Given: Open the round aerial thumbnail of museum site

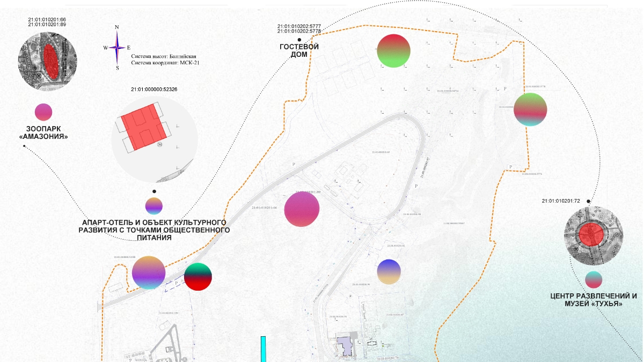Looking at the screenshot, I should click(x=594, y=235).
